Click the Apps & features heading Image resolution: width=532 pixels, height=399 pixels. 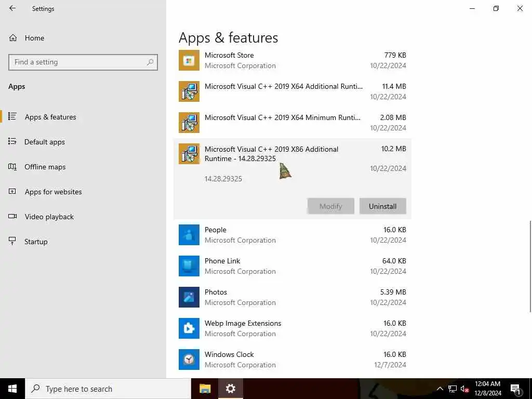point(229,37)
